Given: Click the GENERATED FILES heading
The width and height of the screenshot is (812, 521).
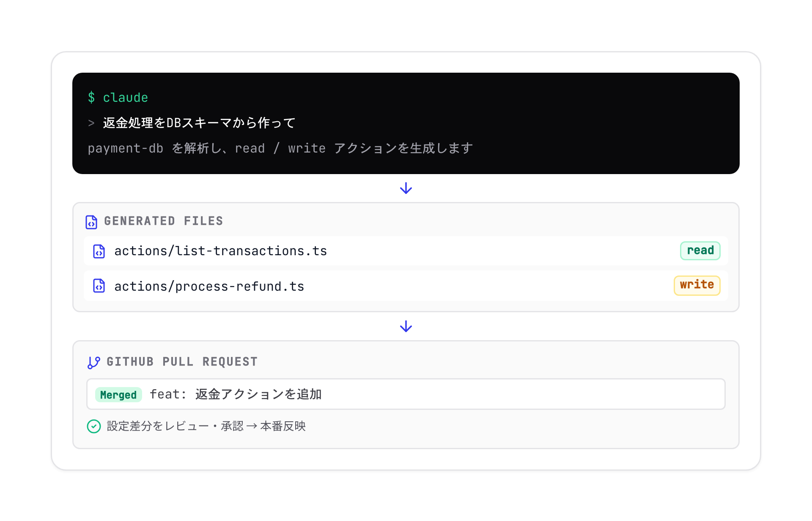Looking at the screenshot, I should click(164, 221).
